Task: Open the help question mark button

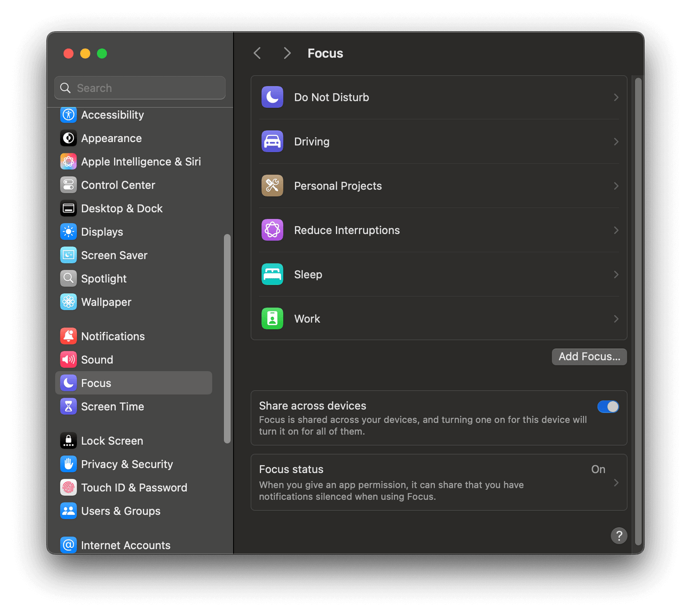Action: coord(619,536)
